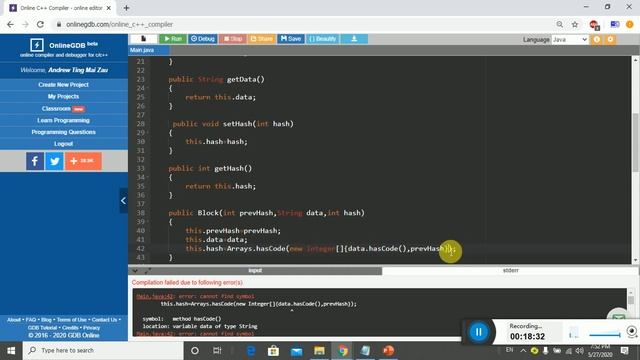Expand console to fullscreen icon
This screenshot has width=640, height=360.
tap(147, 271)
